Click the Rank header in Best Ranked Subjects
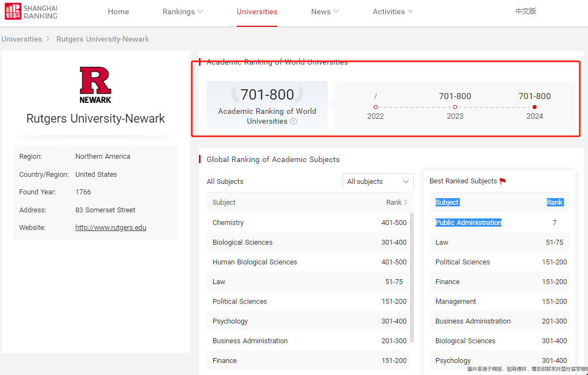This screenshot has height=375, width=588. 555,203
